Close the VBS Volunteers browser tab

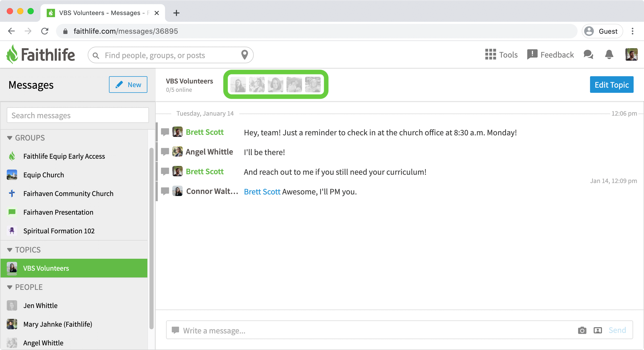point(157,13)
